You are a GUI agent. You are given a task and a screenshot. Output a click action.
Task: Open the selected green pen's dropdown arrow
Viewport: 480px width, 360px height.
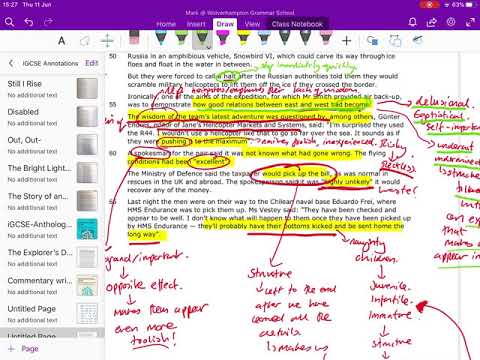pyautogui.click(x=209, y=47)
